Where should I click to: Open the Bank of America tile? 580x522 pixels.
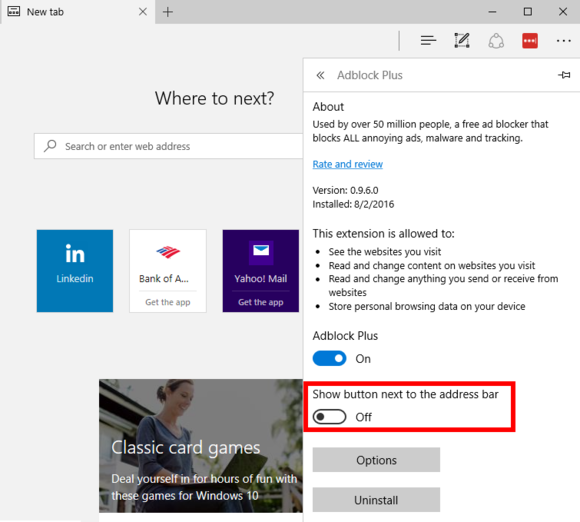(168, 271)
